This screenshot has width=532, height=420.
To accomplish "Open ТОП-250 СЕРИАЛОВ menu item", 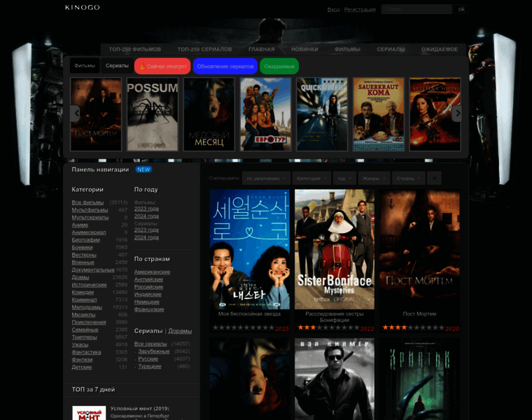I will pyautogui.click(x=204, y=49).
